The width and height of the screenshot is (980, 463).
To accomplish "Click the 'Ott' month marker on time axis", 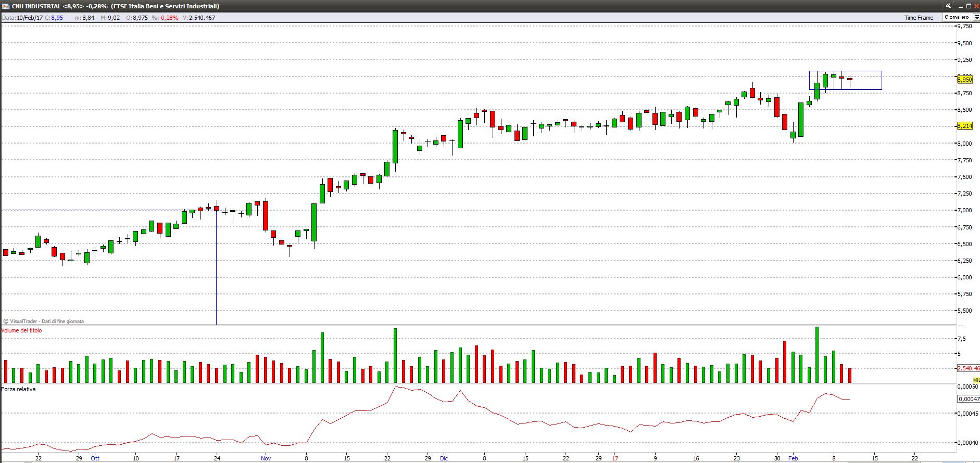I will [x=95, y=458].
